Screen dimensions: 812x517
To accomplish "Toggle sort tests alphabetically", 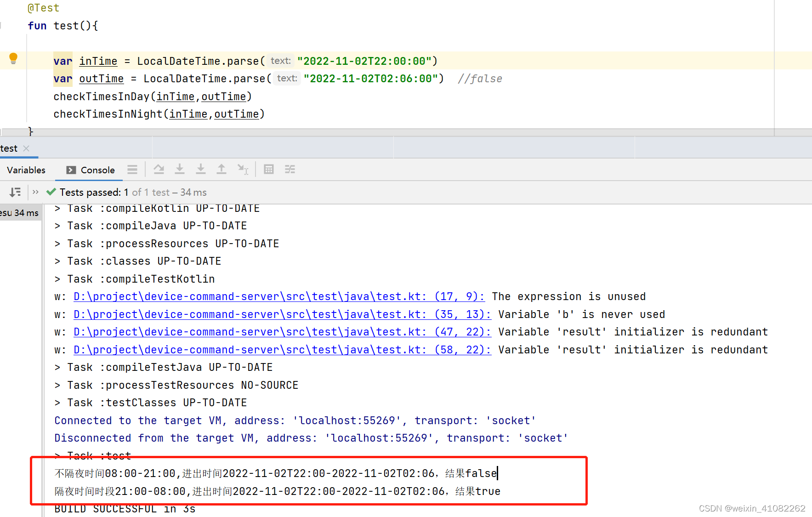I will [x=15, y=192].
